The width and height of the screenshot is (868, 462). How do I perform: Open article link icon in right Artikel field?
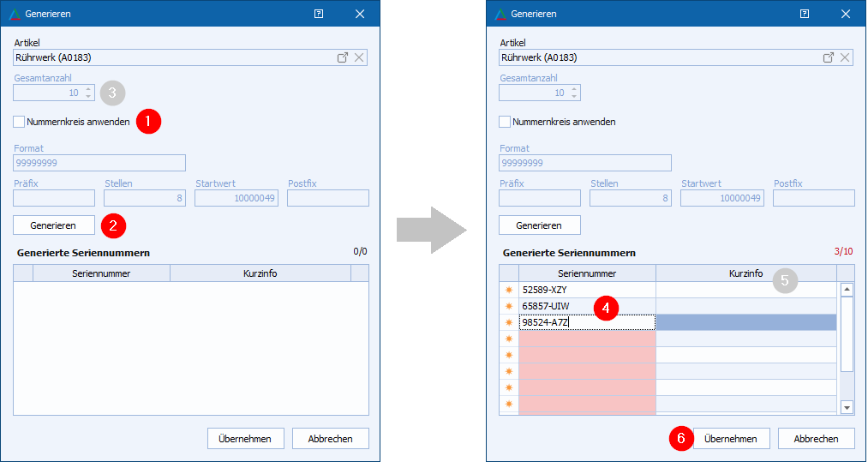(828, 57)
